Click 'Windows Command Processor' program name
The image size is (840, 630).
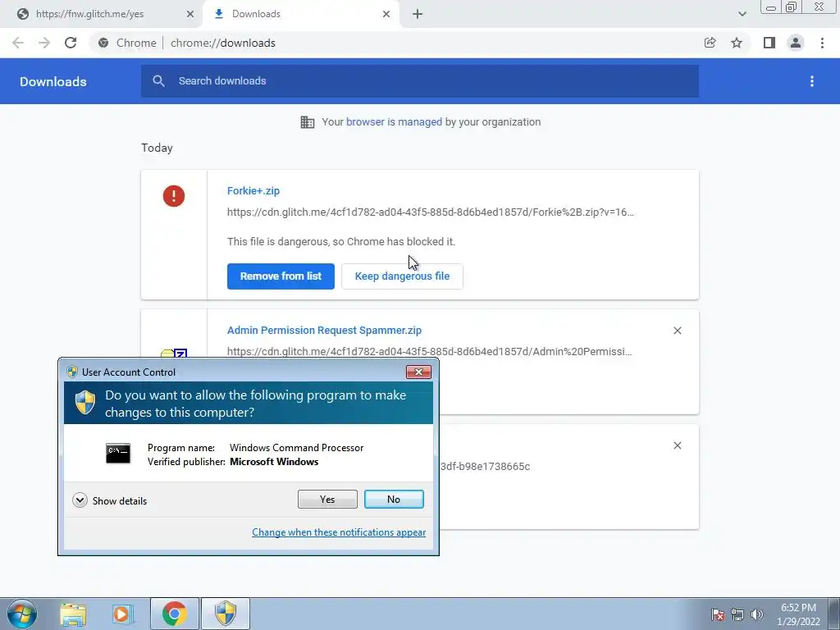(x=296, y=448)
